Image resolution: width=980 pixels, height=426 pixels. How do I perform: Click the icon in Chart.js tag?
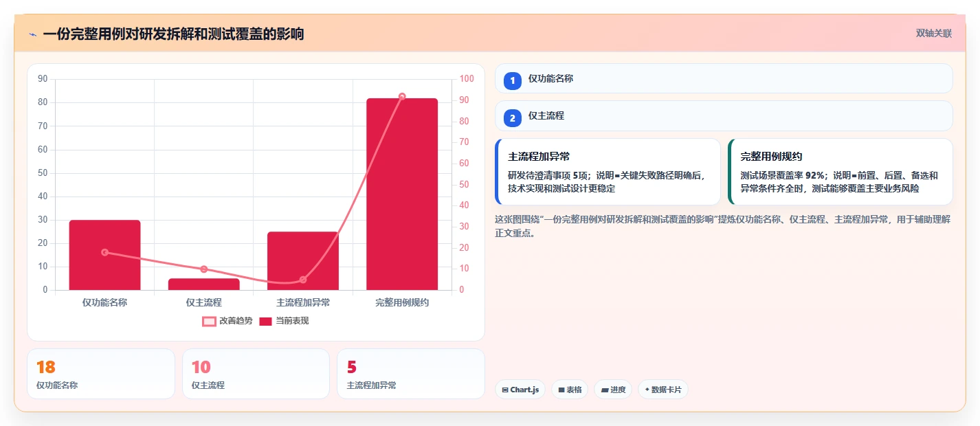(505, 390)
